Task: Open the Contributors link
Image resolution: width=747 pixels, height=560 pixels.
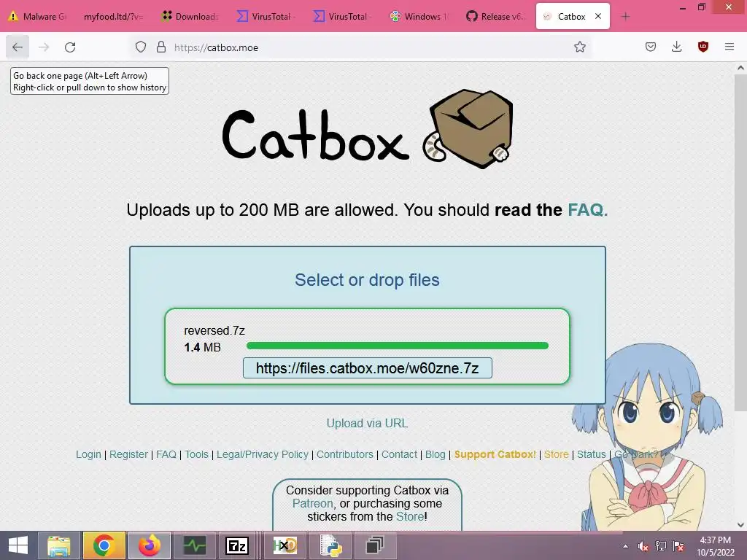Action: click(345, 454)
